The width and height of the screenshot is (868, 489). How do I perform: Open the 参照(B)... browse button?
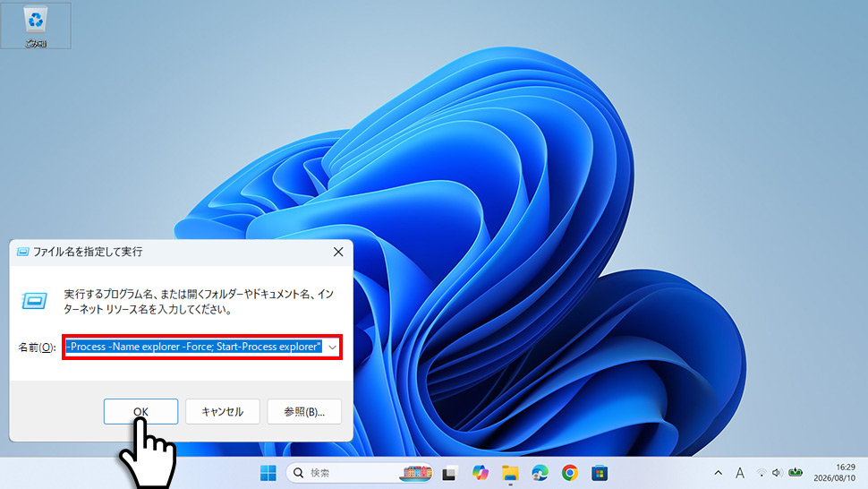click(304, 411)
